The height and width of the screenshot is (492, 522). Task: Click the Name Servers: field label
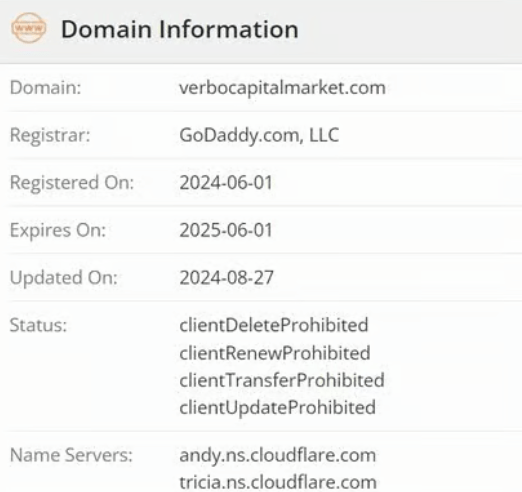click(71, 455)
